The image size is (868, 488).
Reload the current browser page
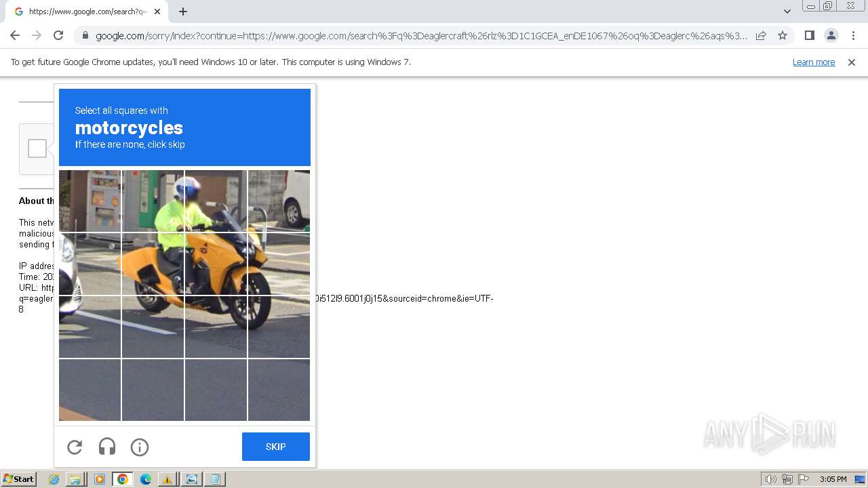pyautogui.click(x=58, y=35)
